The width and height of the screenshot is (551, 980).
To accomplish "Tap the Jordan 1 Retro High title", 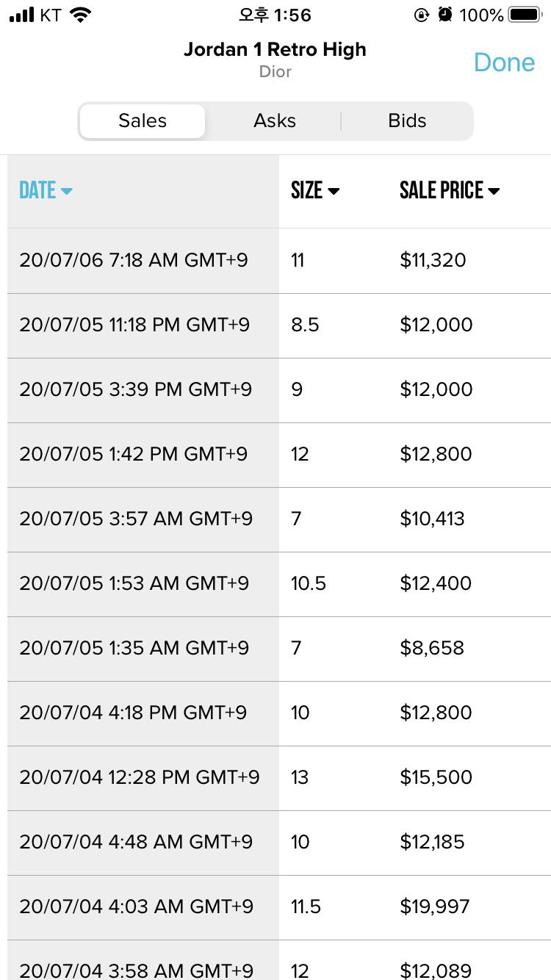I will point(275,50).
